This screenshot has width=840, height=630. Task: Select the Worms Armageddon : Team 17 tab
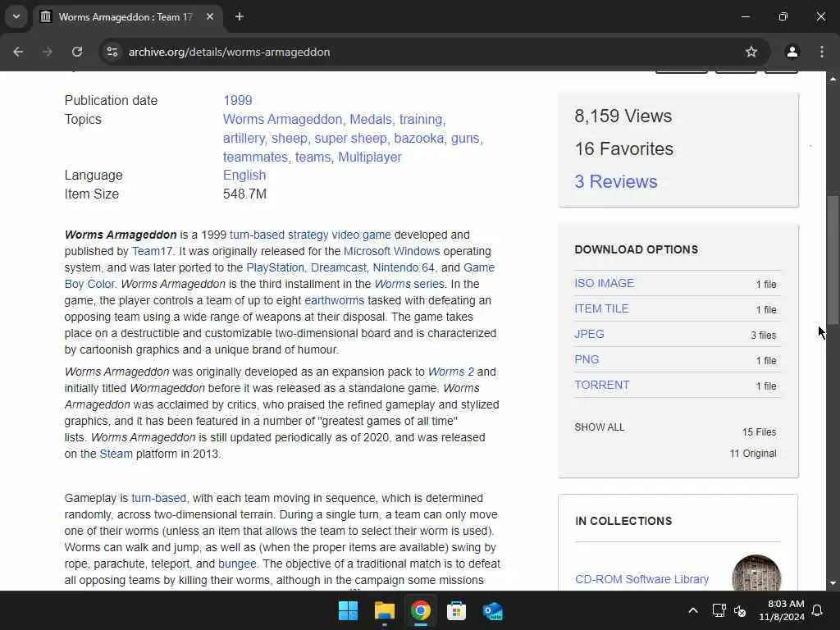(127, 16)
